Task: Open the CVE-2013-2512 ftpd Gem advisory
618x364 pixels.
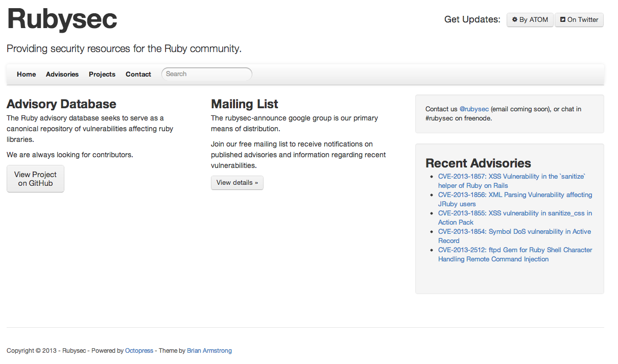Action: click(x=515, y=250)
